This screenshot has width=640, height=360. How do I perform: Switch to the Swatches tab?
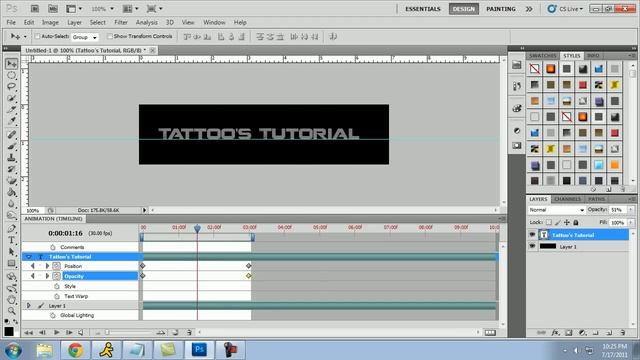pyautogui.click(x=543, y=56)
